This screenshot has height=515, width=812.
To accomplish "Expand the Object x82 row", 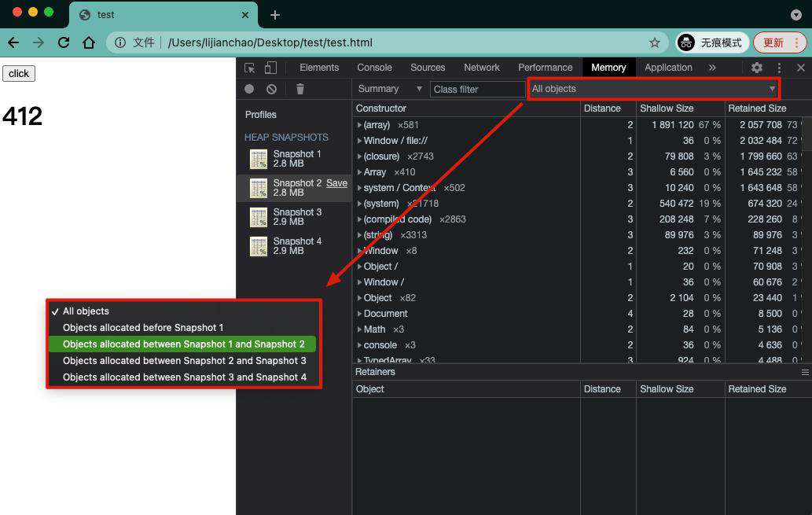I will [359, 298].
